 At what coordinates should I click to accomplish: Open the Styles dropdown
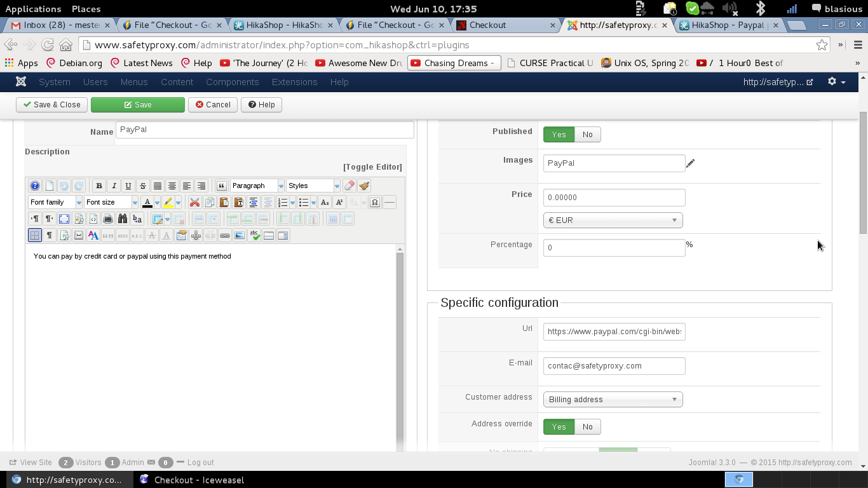click(313, 186)
